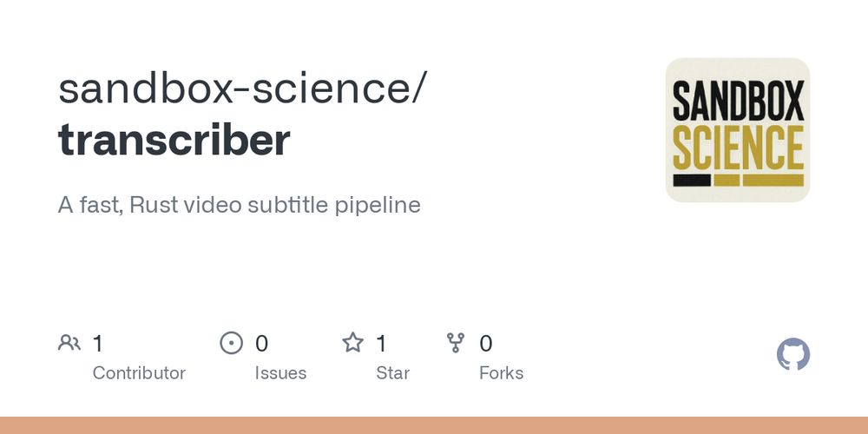Click the orange language color bar
The width and height of the screenshot is (868, 434).
[434, 425]
